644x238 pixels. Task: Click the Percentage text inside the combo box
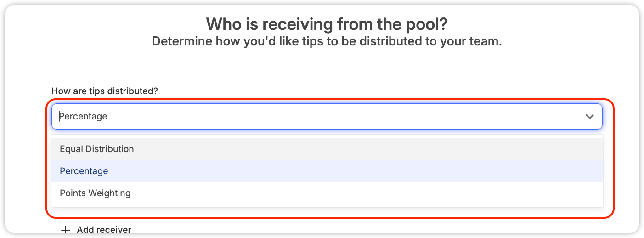(83, 116)
